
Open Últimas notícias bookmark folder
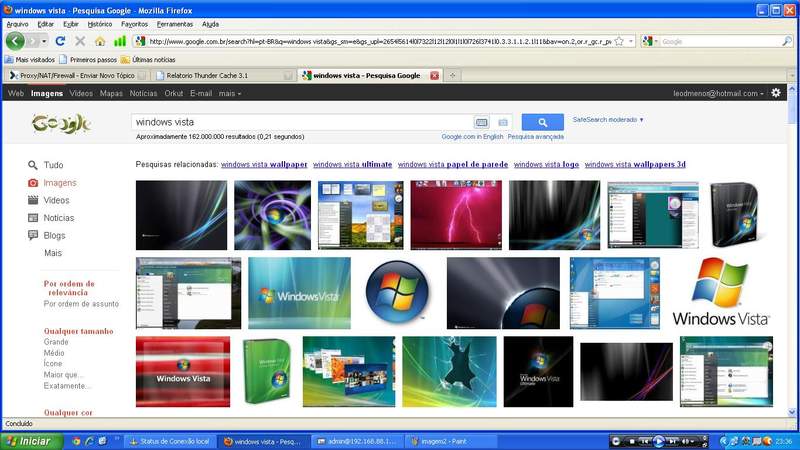coord(148,60)
